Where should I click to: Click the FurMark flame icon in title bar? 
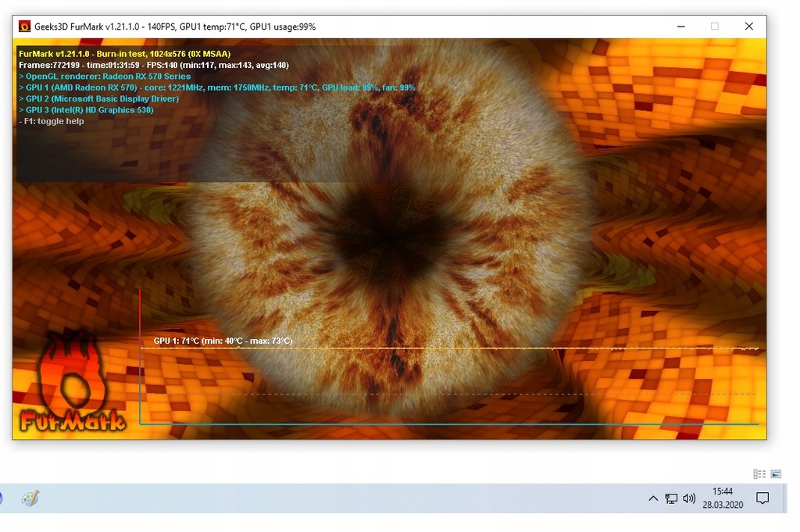(x=24, y=27)
